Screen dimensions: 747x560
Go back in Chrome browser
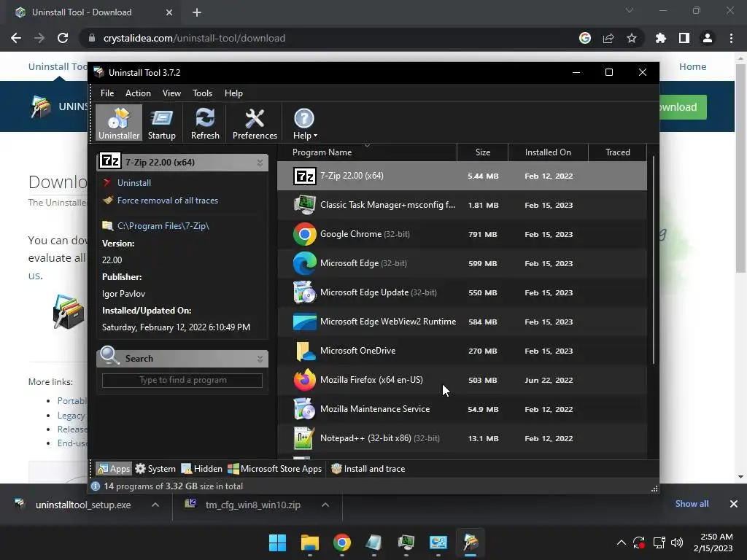click(16, 38)
